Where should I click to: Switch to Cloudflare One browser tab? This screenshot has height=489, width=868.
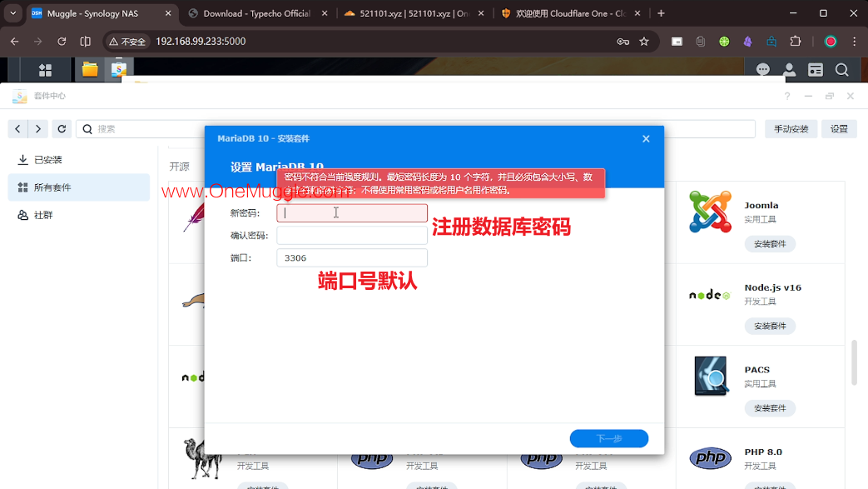pyautogui.click(x=570, y=13)
